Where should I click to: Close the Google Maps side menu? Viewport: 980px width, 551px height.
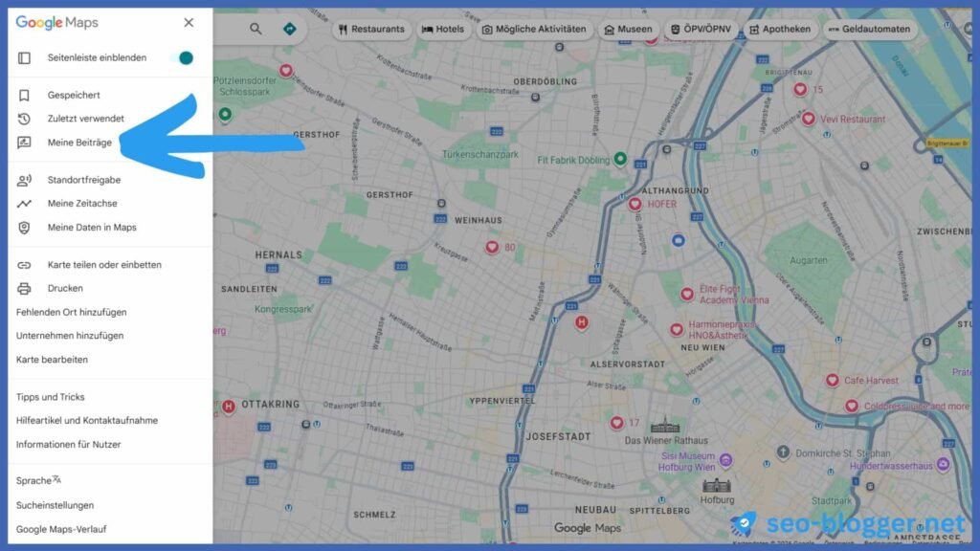click(189, 23)
